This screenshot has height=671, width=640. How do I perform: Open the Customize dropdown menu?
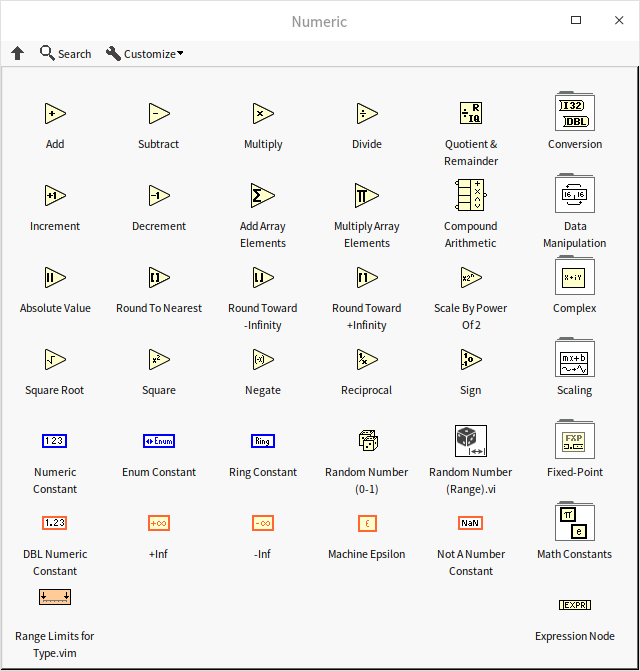tap(145, 54)
